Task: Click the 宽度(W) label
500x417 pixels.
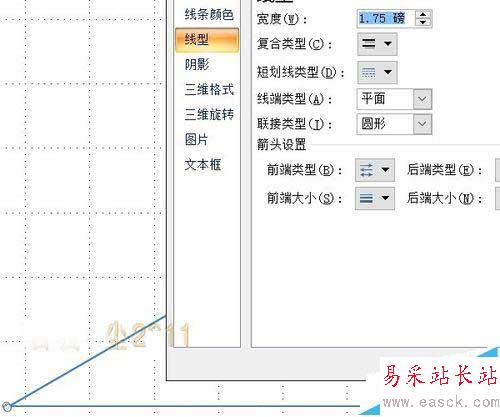Action: click(x=282, y=19)
